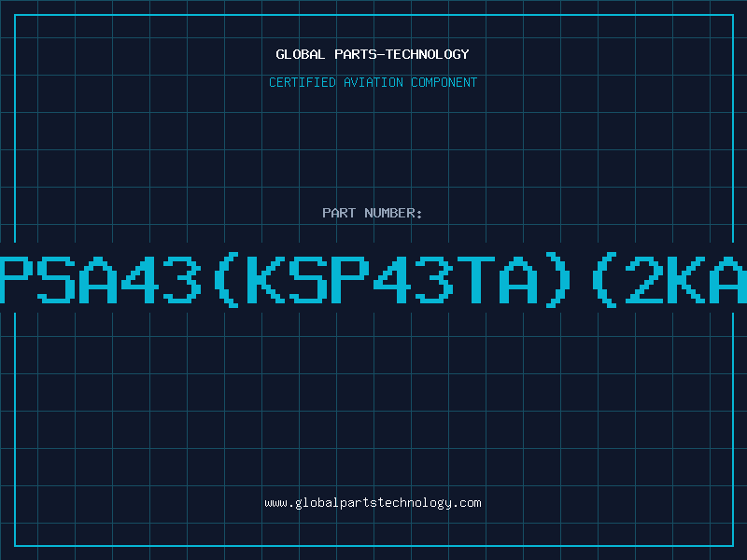The width and height of the screenshot is (747, 560).
Task: Click the CERTIFIED AVIATION COMPONENT subtitle
Action: coord(373,82)
